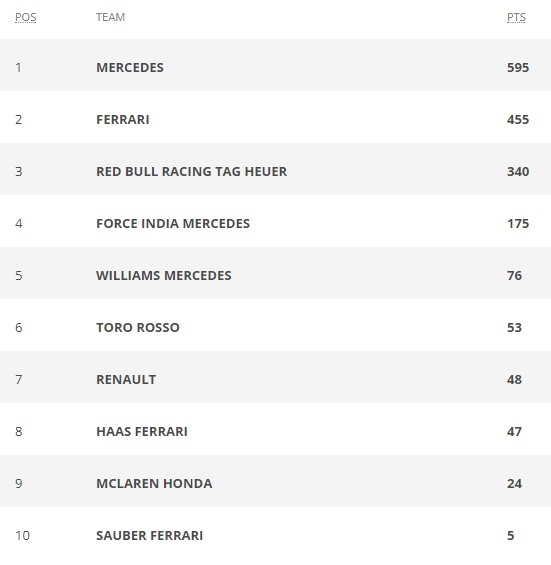Screen dimensions: 551x565
Task: Select FORCE INDIA MERCEDES row
Action: pos(275,223)
